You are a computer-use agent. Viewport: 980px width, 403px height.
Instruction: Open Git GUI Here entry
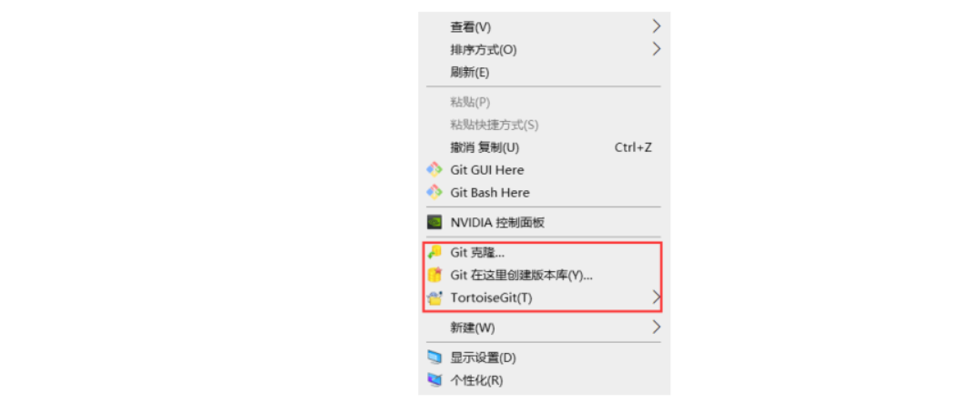tap(544, 170)
